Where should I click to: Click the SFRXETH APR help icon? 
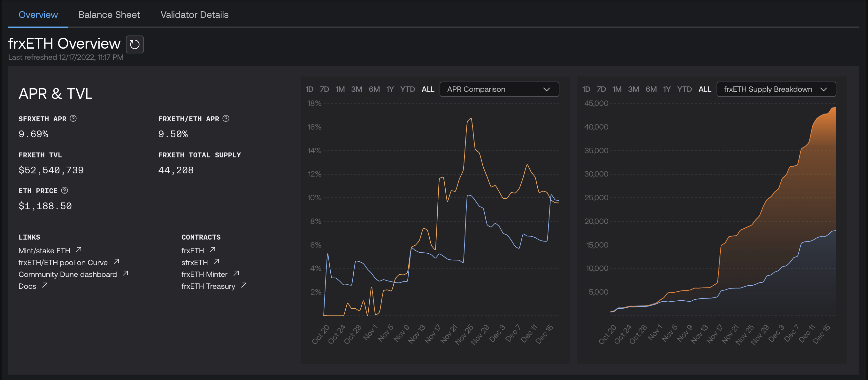point(73,118)
